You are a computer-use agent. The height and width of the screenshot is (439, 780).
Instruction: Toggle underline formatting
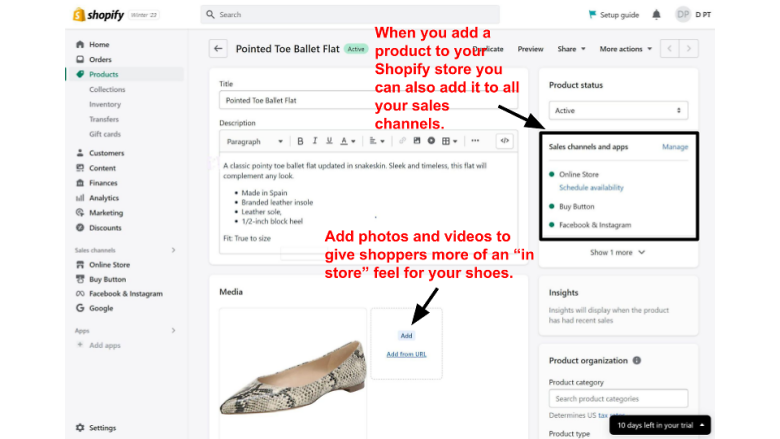[329, 141]
